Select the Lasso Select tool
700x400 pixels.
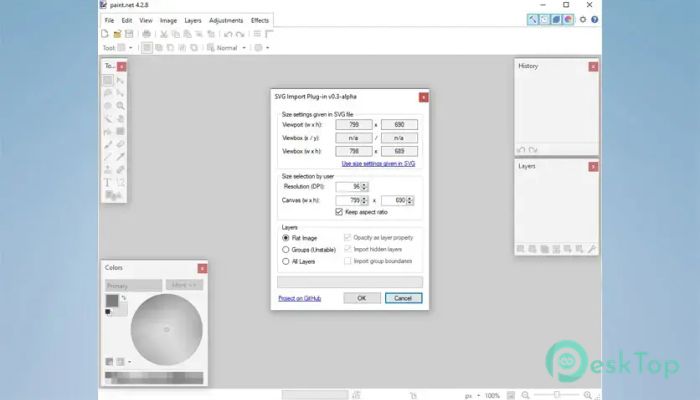pyautogui.click(x=108, y=93)
